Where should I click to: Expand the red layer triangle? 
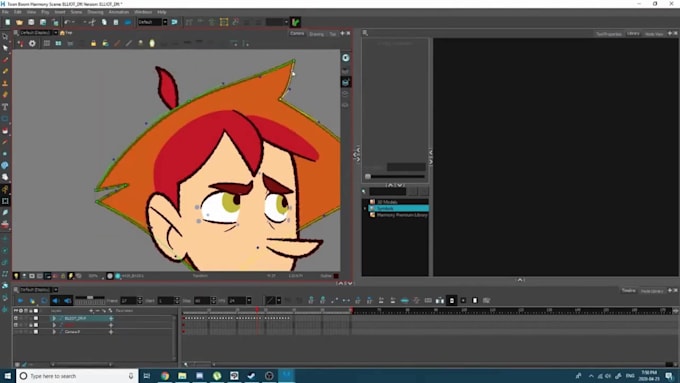point(54,325)
